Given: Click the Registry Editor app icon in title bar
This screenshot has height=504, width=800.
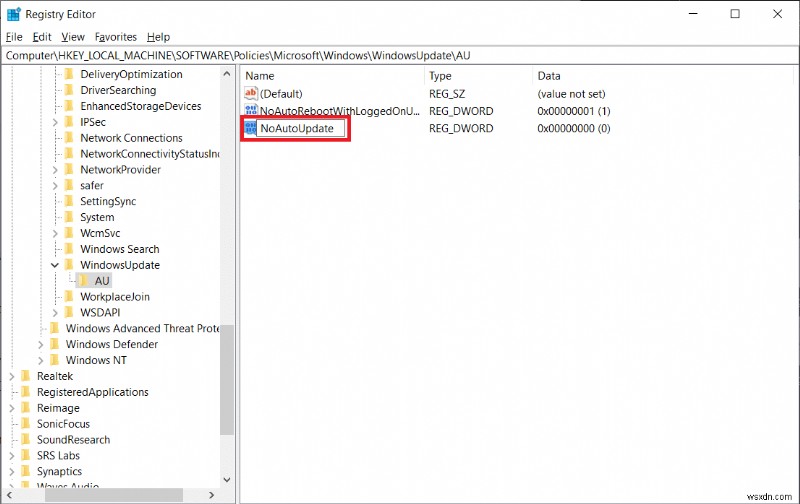Looking at the screenshot, I should pos(14,14).
